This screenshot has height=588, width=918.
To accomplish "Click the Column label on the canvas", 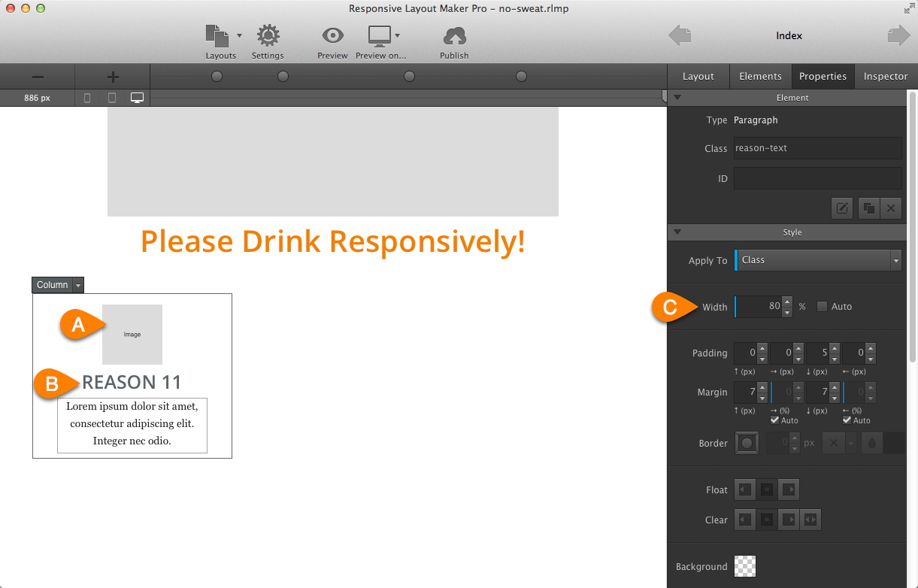I will (x=52, y=285).
